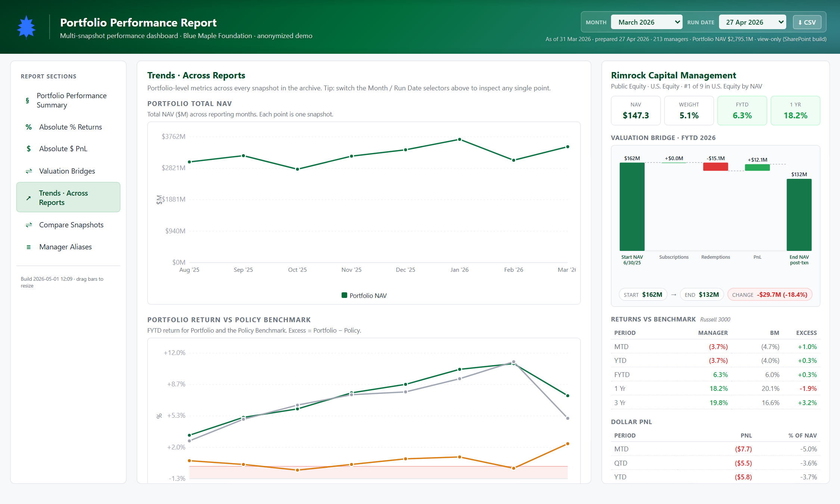Click the WEIGHT 5.1% stat card

click(689, 111)
